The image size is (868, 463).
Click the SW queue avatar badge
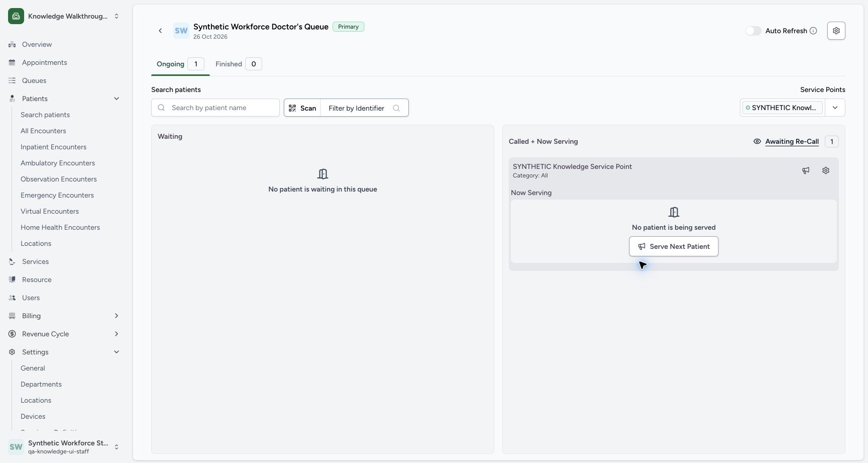181,31
